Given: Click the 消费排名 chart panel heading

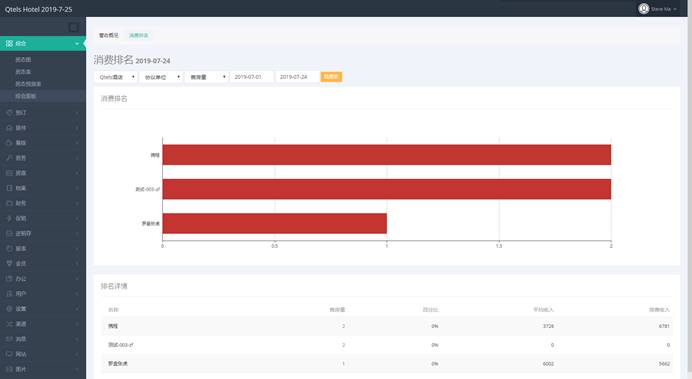Looking at the screenshot, I should (x=114, y=98).
